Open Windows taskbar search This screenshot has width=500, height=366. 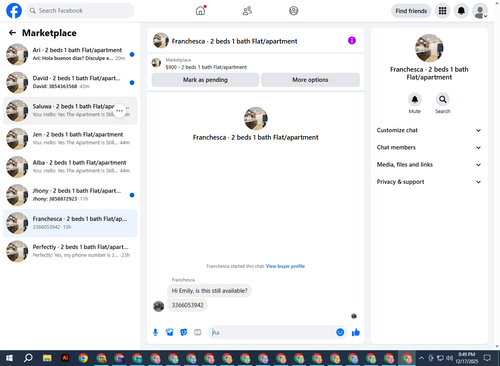click(x=28, y=358)
